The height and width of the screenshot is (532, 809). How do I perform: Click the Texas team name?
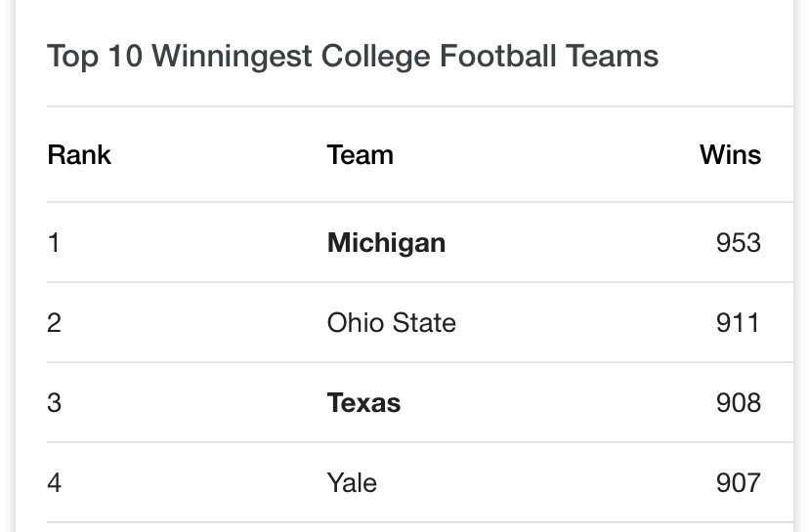(x=363, y=402)
